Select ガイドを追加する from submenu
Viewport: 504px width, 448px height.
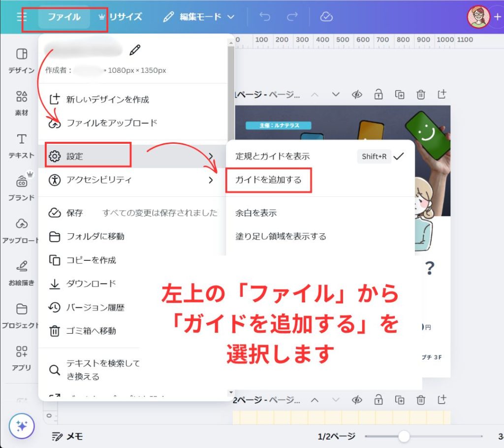coord(269,180)
